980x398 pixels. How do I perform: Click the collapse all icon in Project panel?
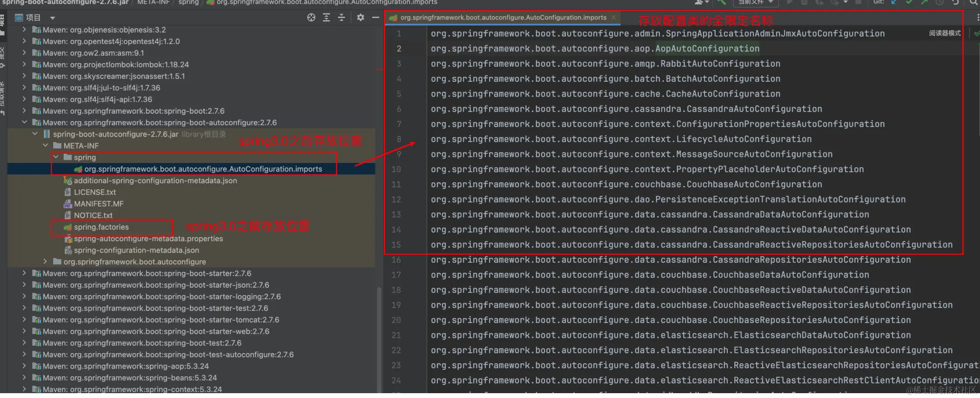point(341,18)
